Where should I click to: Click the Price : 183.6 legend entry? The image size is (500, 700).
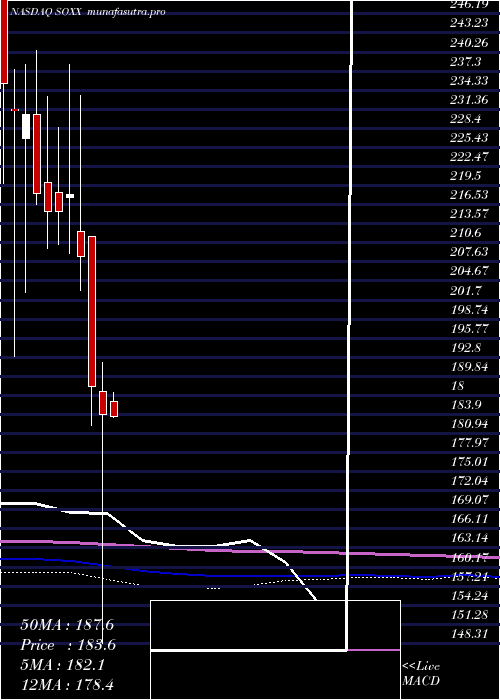(68, 645)
